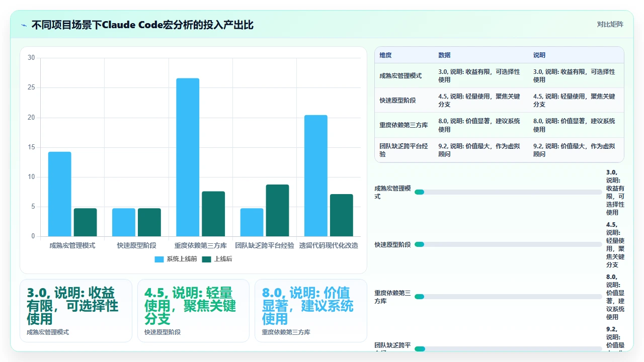644x362 pixels.
Task: Select the 快速原型阶段 dark green bar
Action: (149, 222)
